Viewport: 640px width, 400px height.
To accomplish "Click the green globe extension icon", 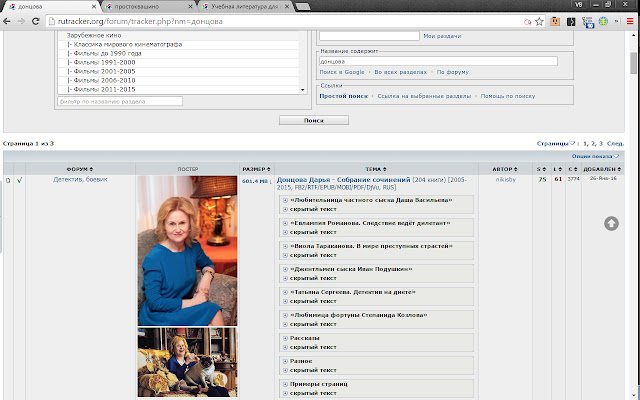I will tap(603, 21).
